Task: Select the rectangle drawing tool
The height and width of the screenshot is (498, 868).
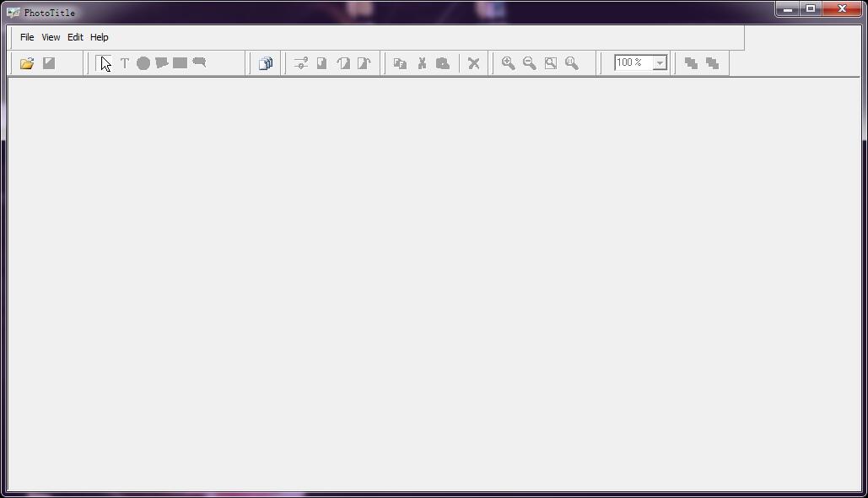Action: click(179, 62)
